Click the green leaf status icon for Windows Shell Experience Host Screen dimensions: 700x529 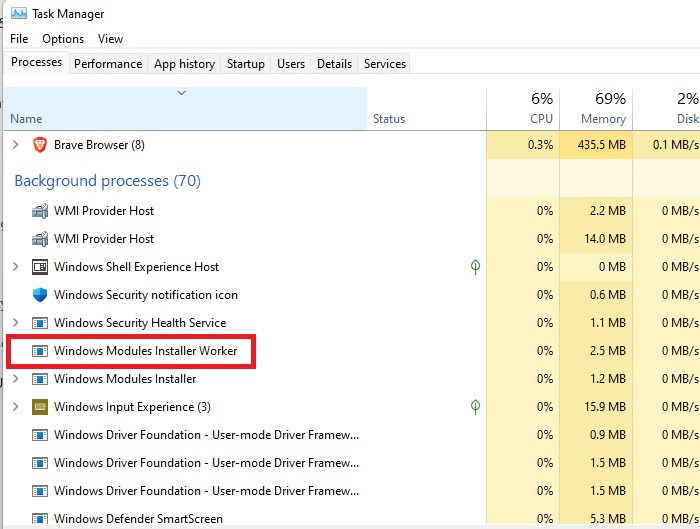(x=475, y=267)
